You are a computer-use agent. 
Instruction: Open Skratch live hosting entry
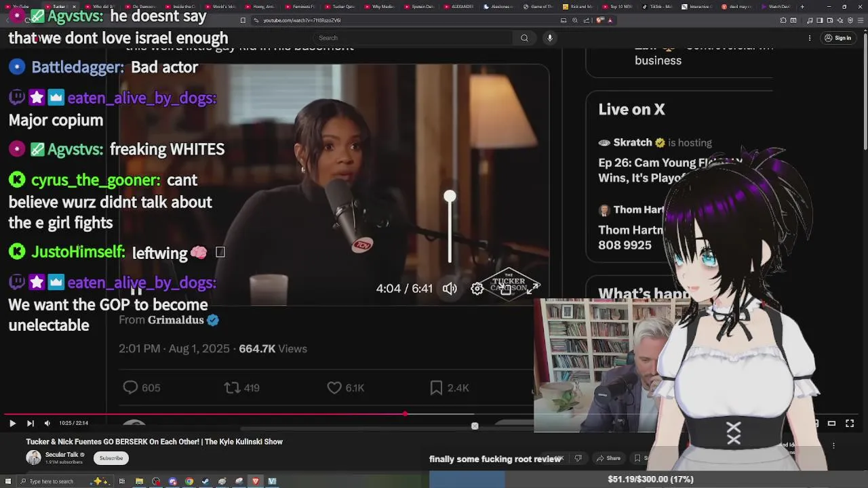(671, 161)
